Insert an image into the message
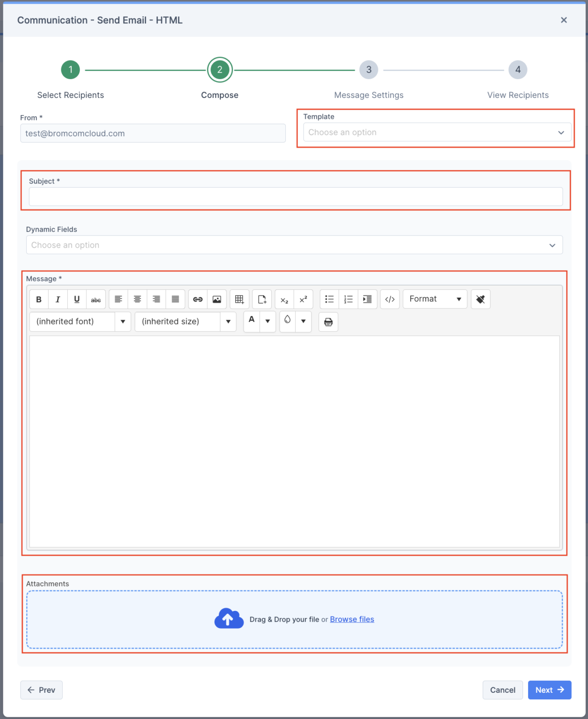Image resolution: width=588 pixels, height=719 pixels. coord(217,299)
